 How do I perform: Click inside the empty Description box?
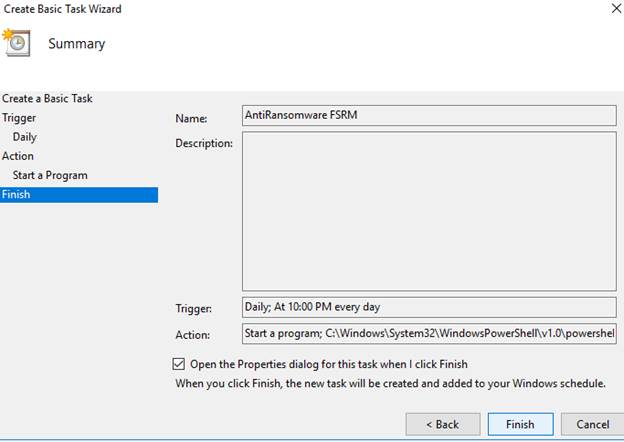pos(429,211)
